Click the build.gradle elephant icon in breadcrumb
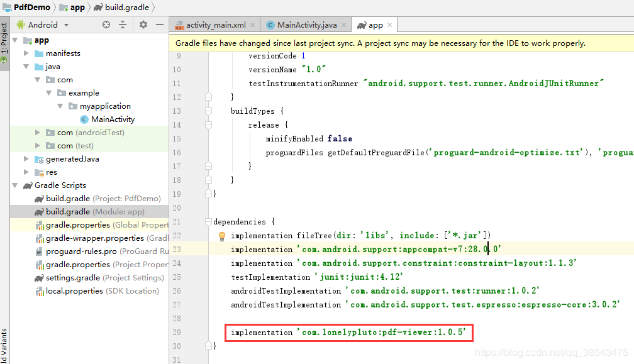This screenshot has height=364, width=634. coord(98,8)
